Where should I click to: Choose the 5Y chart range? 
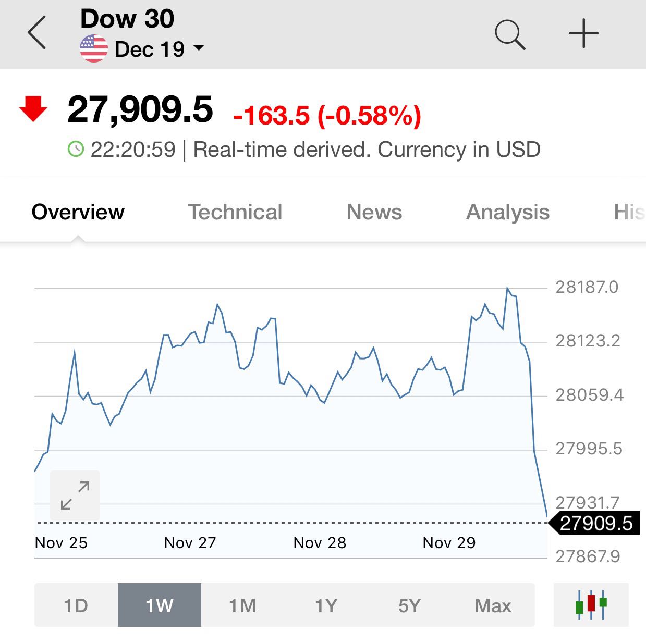(x=409, y=605)
